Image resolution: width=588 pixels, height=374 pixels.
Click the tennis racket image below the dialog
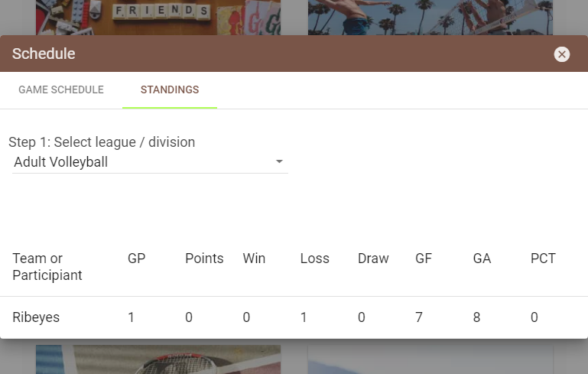158,359
